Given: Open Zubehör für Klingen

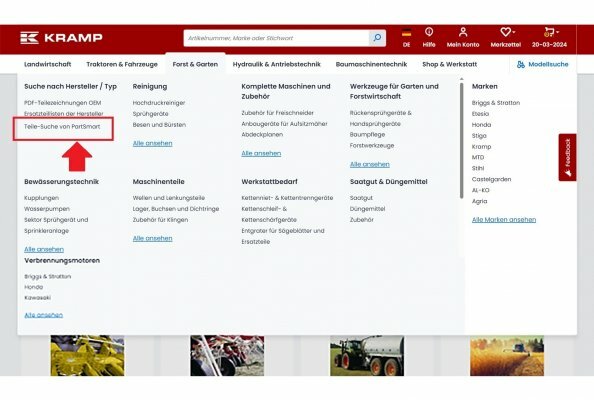Looking at the screenshot, I should coord(160,220).
